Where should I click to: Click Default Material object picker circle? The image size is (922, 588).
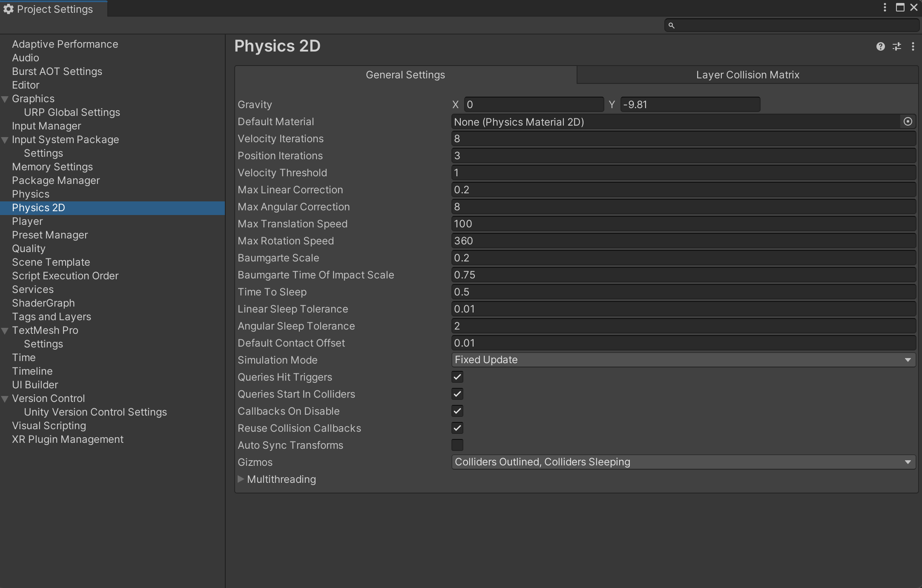tap(908, 122)
